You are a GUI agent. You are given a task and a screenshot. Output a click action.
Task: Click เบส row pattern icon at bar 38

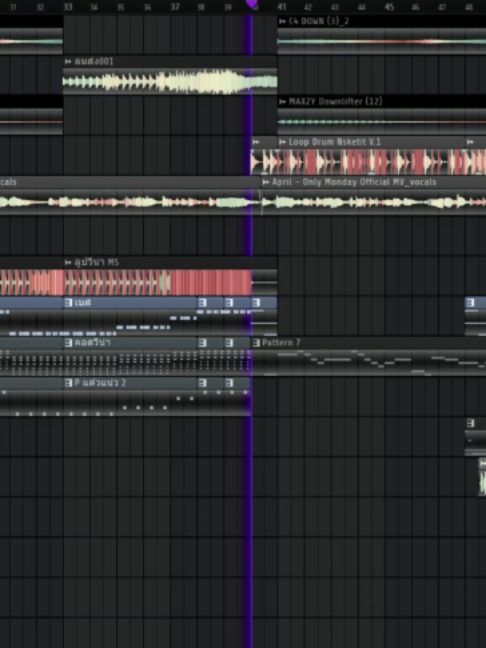[x=202, y=303]
